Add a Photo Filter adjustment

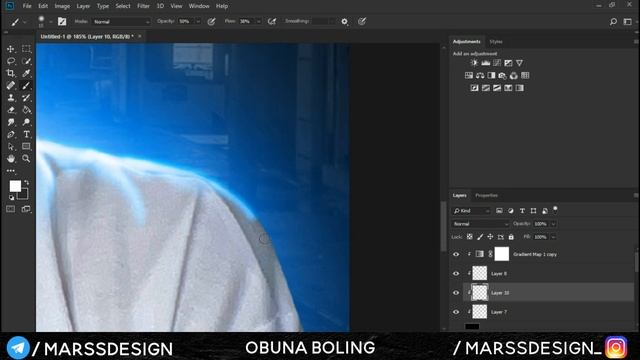click(502, 76)
